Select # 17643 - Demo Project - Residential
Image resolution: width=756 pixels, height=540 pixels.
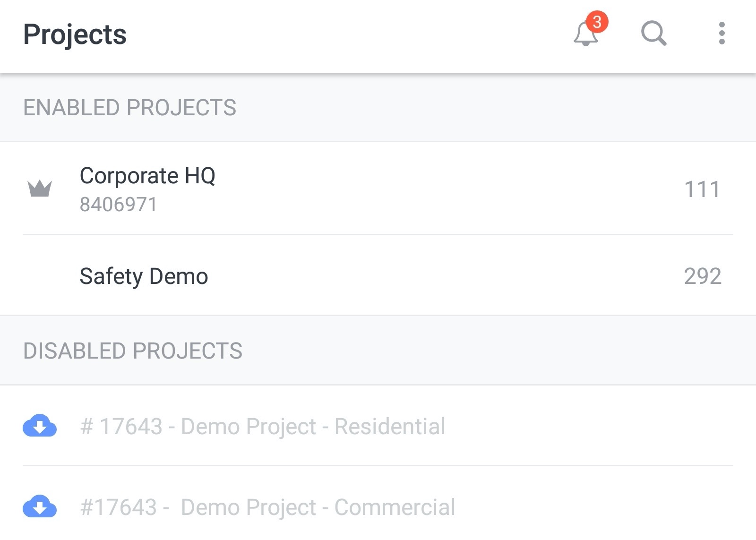pos(263,426)
